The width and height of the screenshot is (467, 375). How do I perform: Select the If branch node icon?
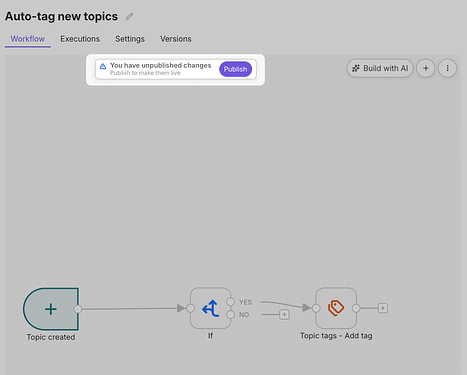point(210,308)
